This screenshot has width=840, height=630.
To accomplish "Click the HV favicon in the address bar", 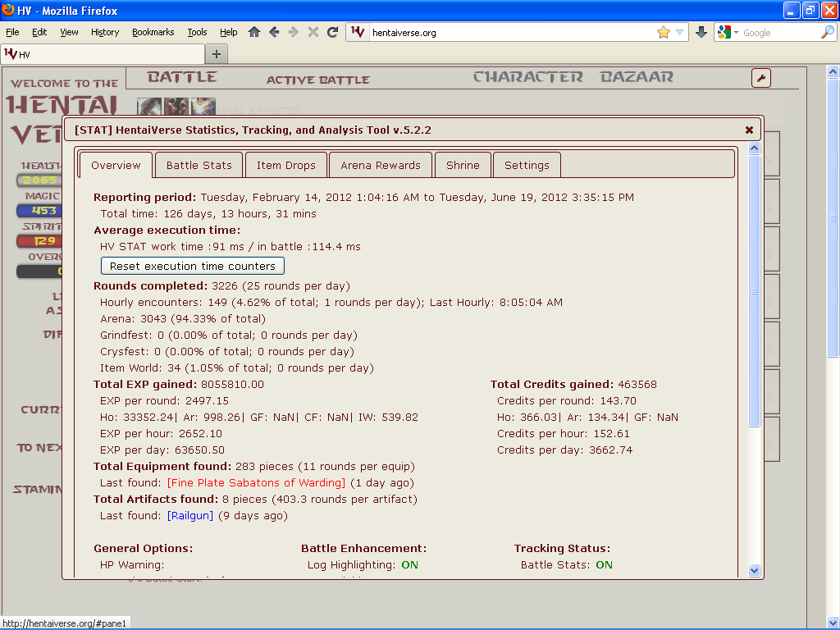I will [x=358, y=32].
